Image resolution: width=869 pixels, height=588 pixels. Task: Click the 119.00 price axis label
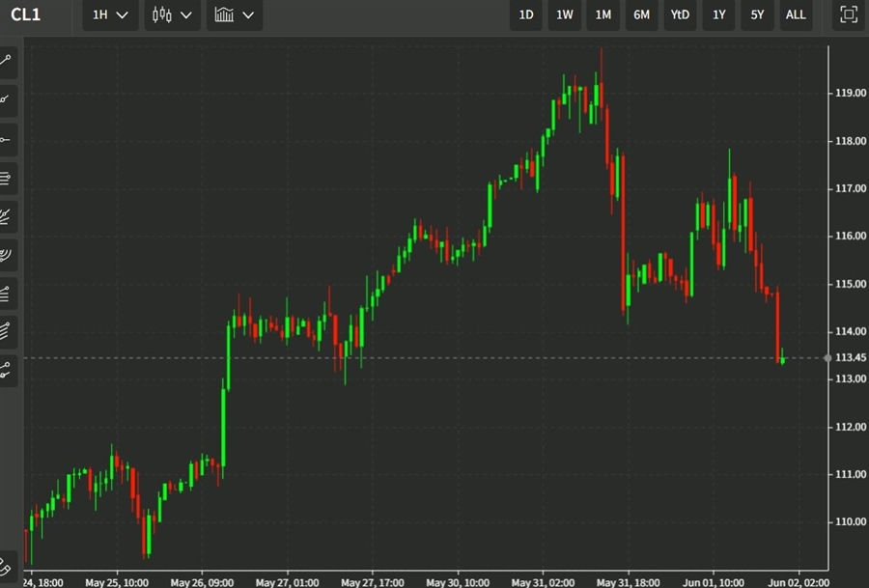[850, 93]
